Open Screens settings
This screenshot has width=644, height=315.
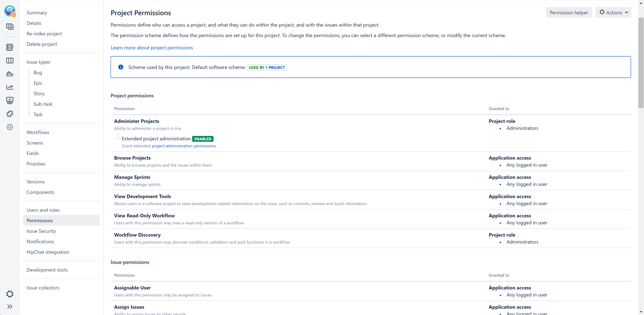(x=35, y=143)
